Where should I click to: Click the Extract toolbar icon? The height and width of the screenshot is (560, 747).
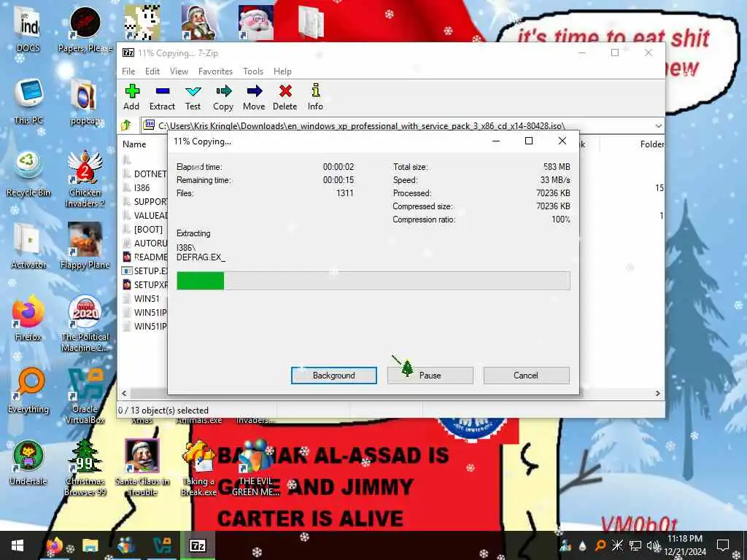tap(162, 97)
